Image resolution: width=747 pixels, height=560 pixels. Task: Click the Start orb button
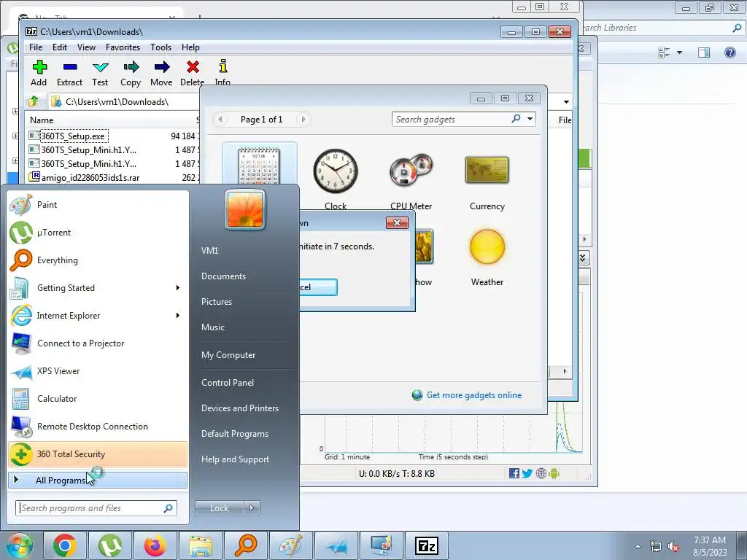pyautogui.click(x=19, y=545)
